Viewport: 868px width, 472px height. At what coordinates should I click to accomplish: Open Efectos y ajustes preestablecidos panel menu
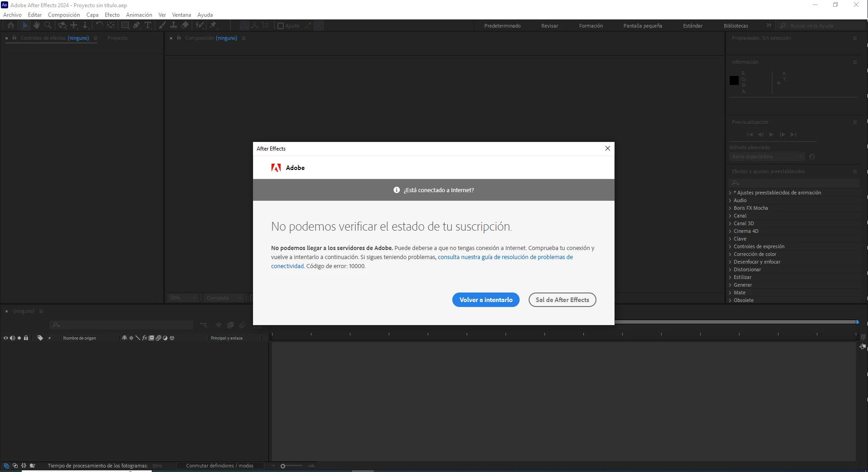click(x=855, y=171)
